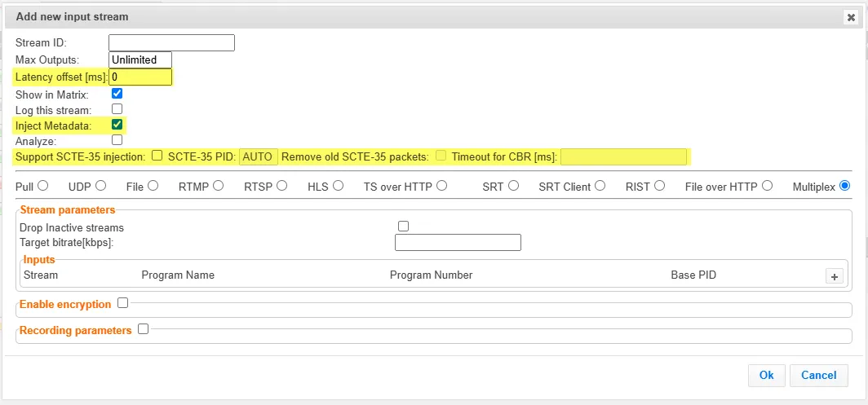Enable Log this stream checkbox
This screenshot has height=405, width=868.
tap(117, 109)
